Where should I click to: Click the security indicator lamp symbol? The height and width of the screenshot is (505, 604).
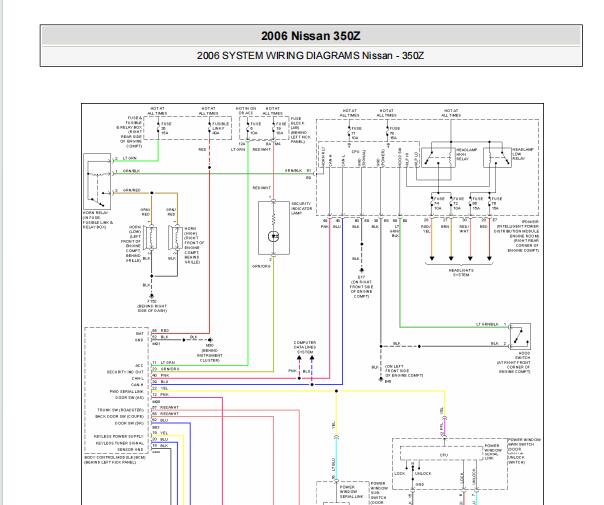point(273,228)
